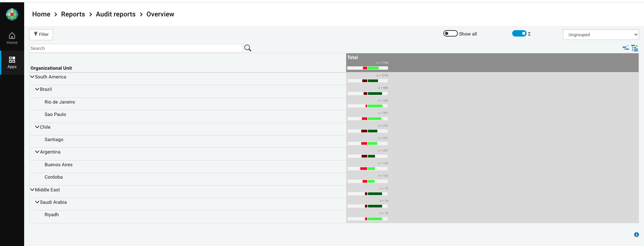Click the Filter button
Viewport: 644px width, 246px height.
pyautogui.click(x=41, y=35)
